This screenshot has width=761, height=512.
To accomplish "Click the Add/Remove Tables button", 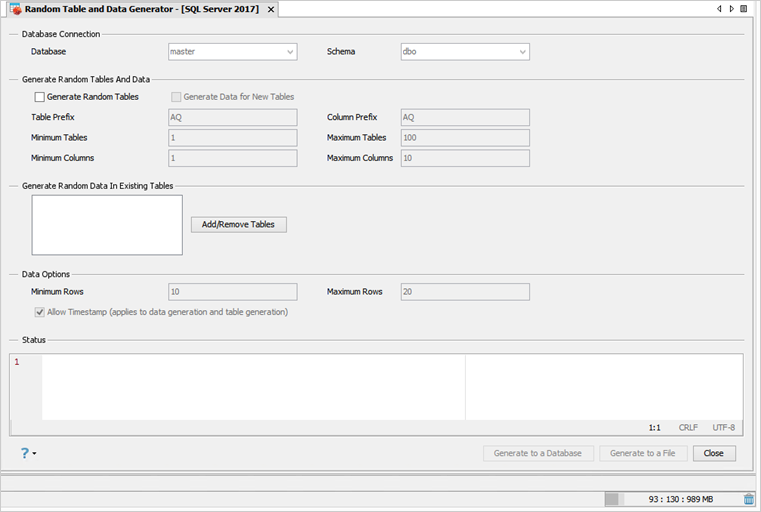I will point(239,224).
